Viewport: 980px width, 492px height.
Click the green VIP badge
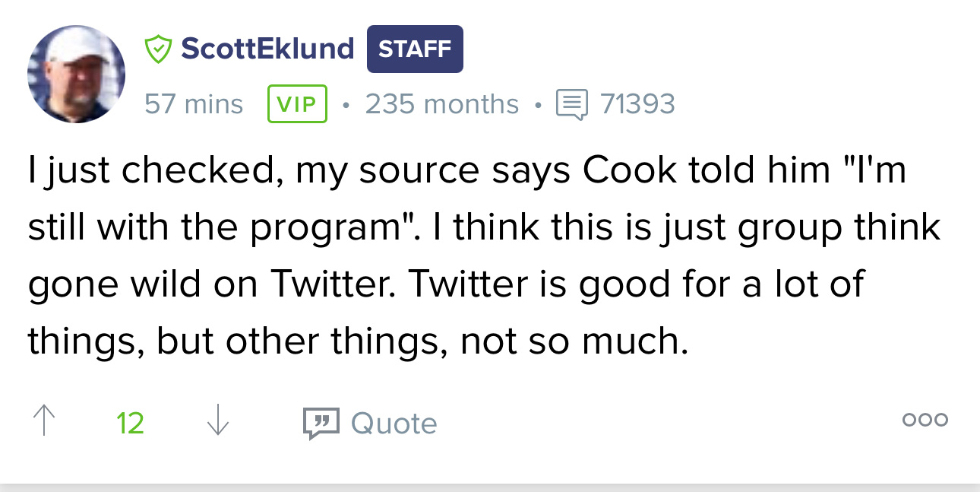pos(297,104)
